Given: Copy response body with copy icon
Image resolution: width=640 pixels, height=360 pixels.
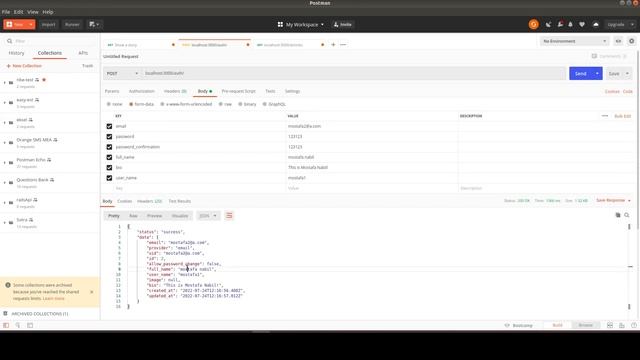Looking at the screenshot, I should (x=618, y=215).
